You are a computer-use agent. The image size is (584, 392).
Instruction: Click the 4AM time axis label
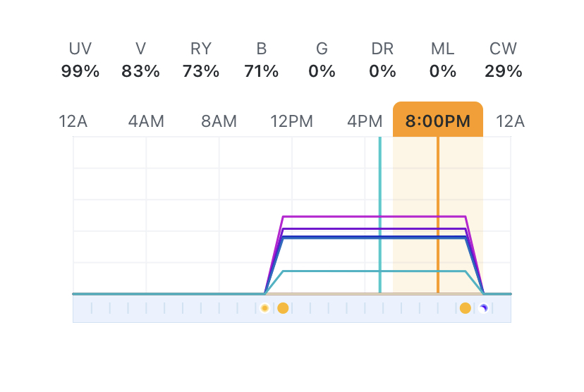[146, 121]
